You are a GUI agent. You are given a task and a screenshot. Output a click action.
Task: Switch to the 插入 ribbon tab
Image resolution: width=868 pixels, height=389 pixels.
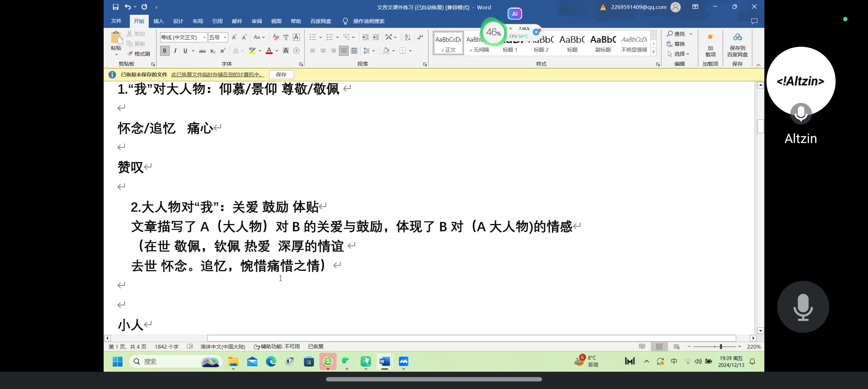158,21
